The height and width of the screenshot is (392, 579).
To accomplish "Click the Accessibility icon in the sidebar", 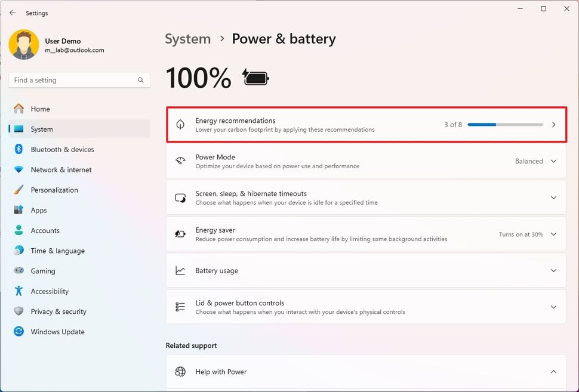I will click(x=19, y=291).
